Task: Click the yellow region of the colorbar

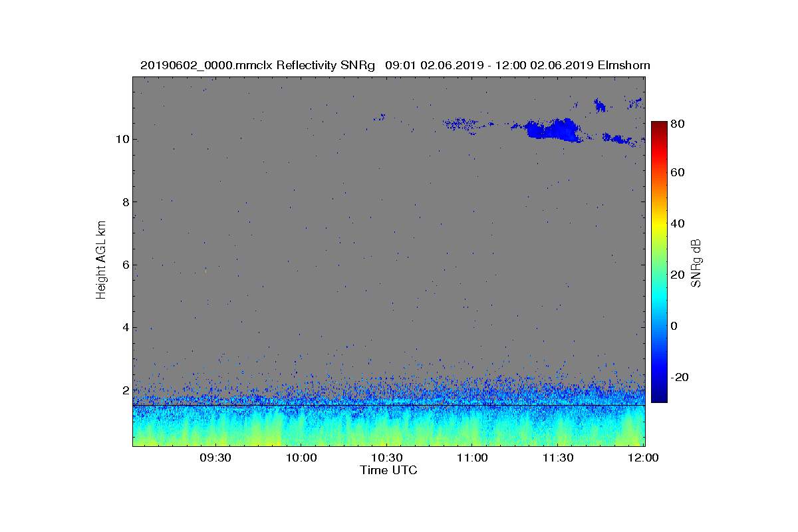Action: point(658,225)
